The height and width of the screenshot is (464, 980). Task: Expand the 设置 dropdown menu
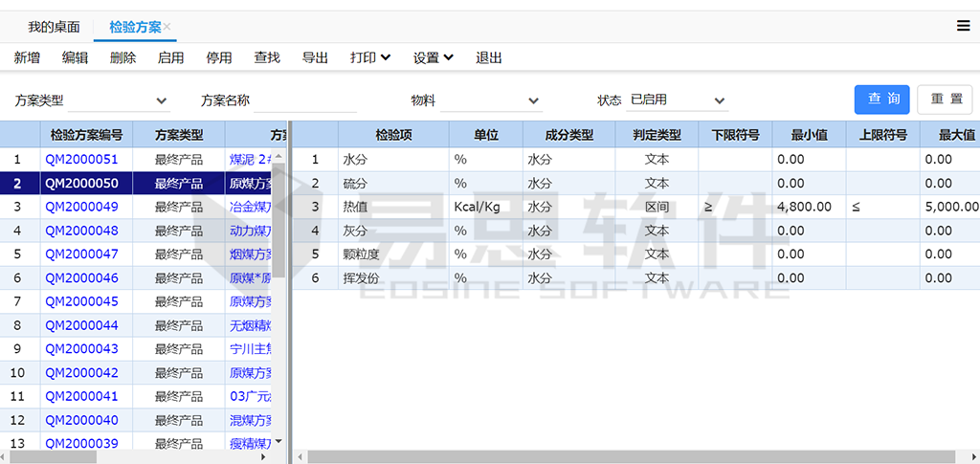[x=433, y=57]
